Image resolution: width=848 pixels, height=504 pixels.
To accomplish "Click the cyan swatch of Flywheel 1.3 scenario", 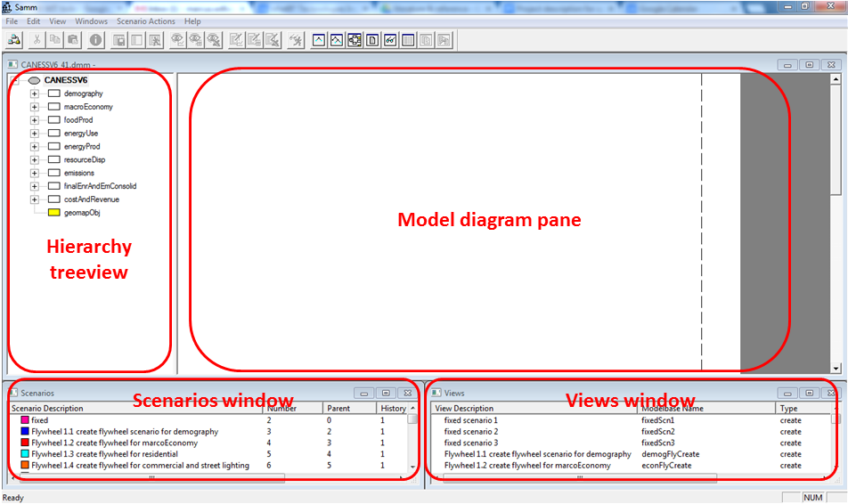I will 24,454.
